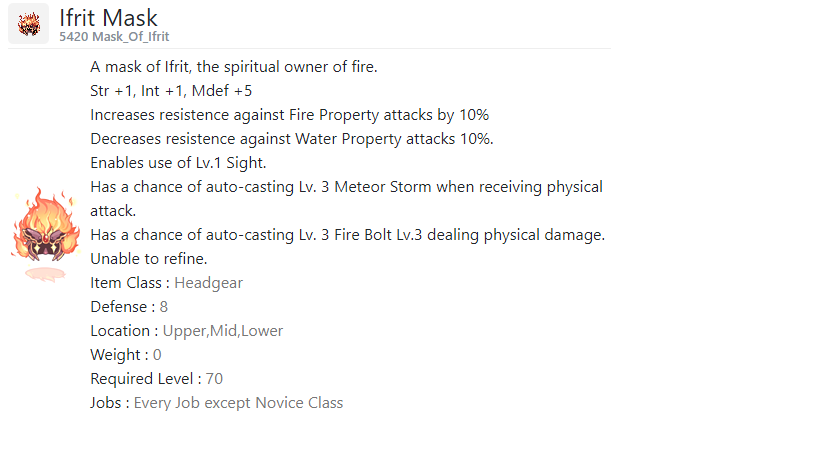Click the large flaming Ifrit Mask sprite
This screenshot has width=819, height=460.
46,234
